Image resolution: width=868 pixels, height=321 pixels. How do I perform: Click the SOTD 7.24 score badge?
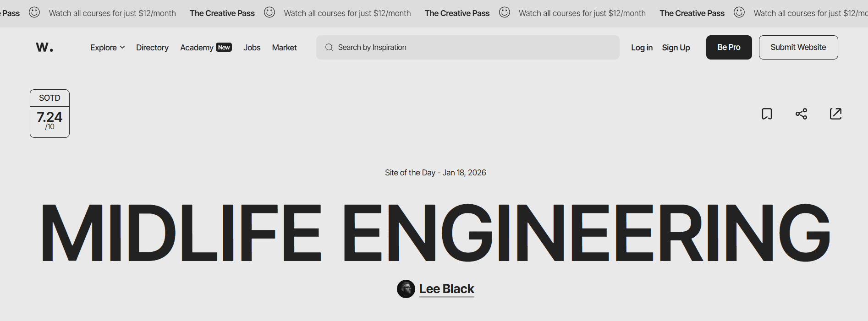coord(49,114)
